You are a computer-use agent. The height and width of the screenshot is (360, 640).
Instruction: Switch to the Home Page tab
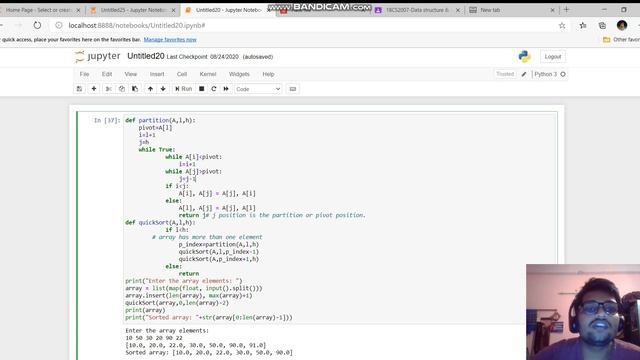point(39,10)
